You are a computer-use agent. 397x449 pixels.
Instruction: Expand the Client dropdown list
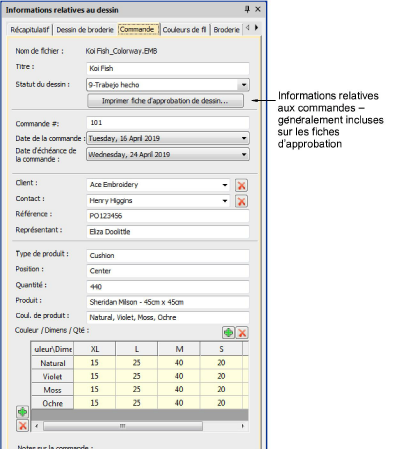click(x=225, y=185)
